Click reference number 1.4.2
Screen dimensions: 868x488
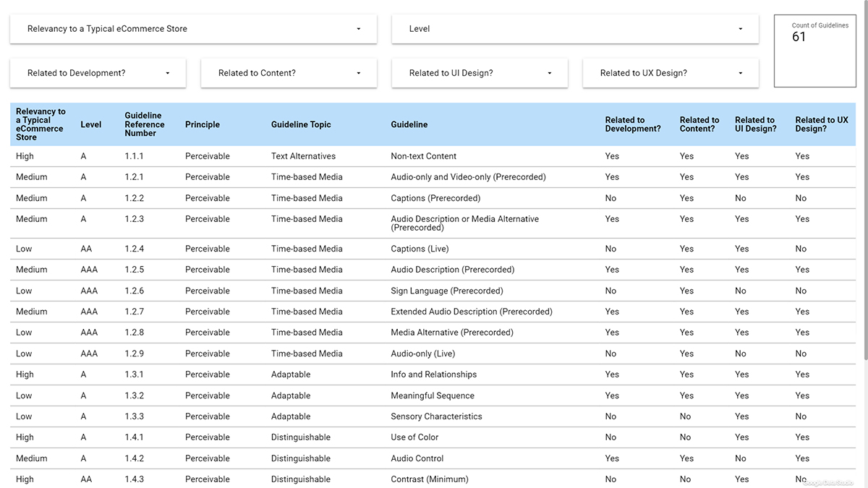click(x=134, y=458)
